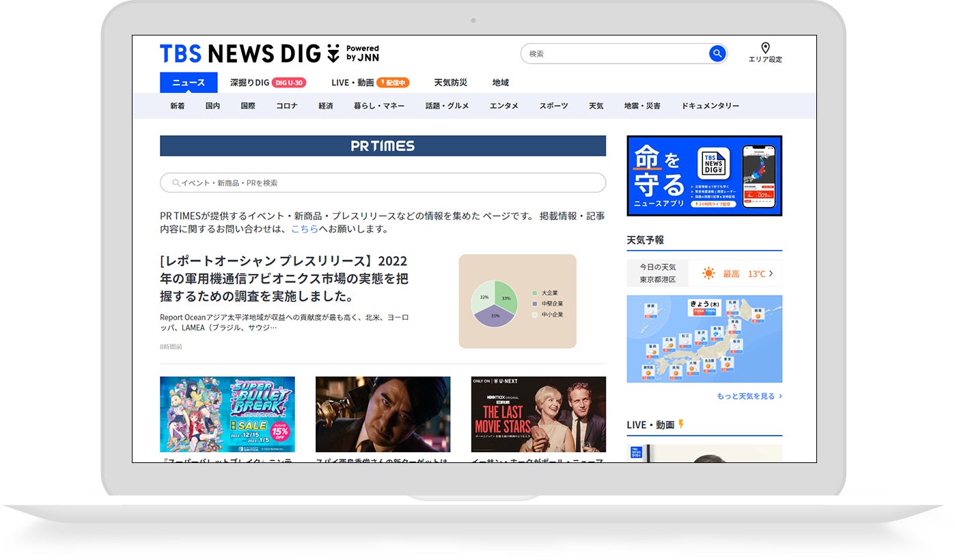Viewport: 955px width, 560px height.
Task: Open the Japan weather forecast map
Action: tap(704, 339)
